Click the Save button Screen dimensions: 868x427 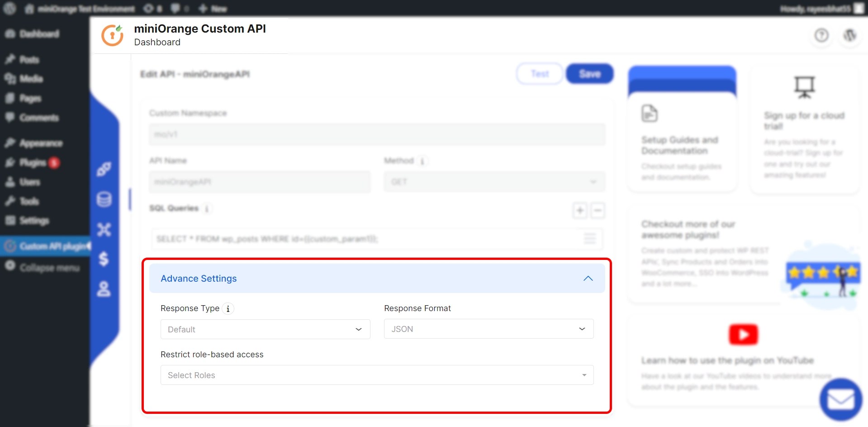(590, 74)
